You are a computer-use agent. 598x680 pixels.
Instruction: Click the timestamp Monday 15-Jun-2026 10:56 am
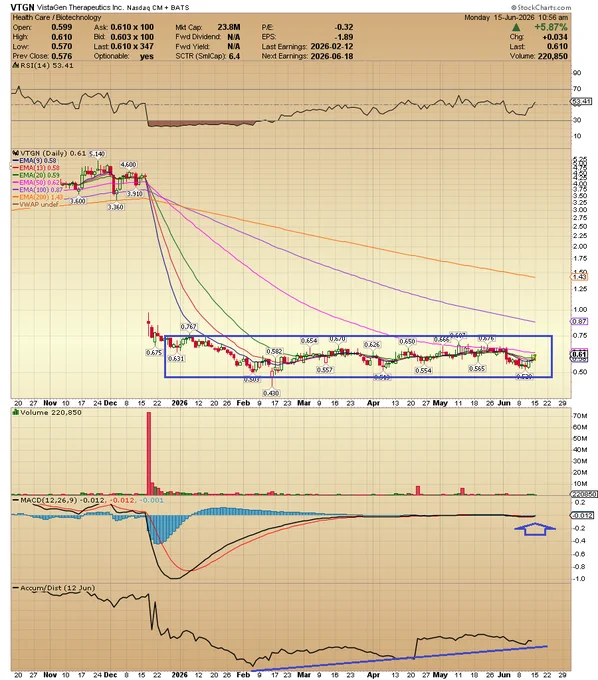[x=516, y=17]
